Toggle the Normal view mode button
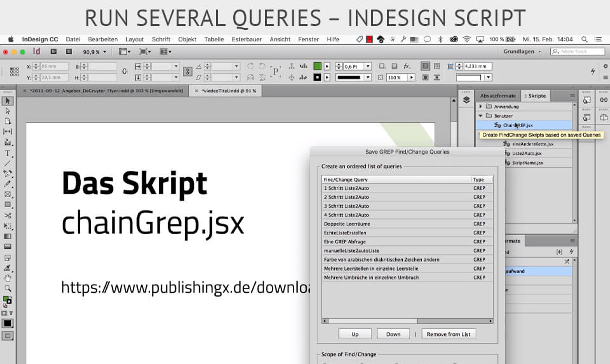Image resolution: width=610 pixels, height=364 pixels. [8, 335]
